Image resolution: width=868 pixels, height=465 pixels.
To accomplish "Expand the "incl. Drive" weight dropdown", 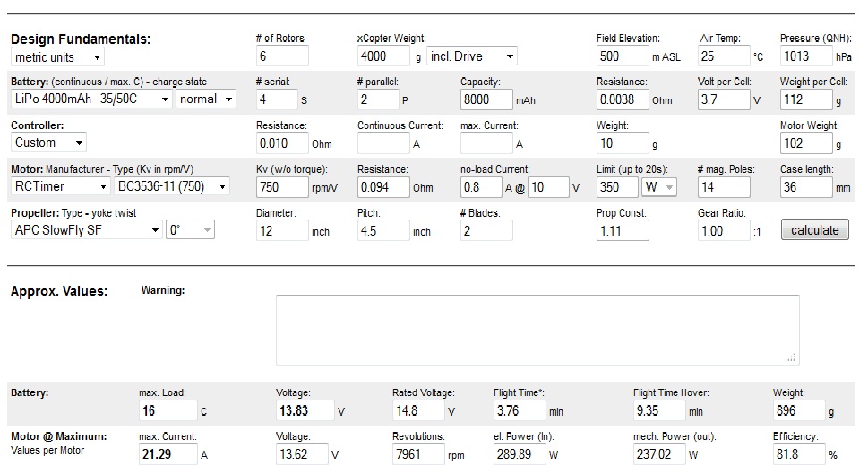I will (x=472, y=56).
